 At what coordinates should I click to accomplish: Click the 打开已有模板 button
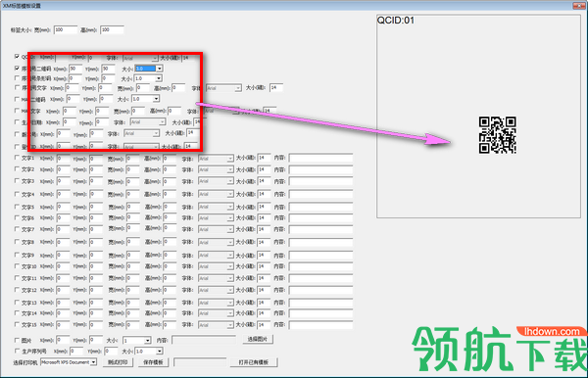click(x=254, y=362)
